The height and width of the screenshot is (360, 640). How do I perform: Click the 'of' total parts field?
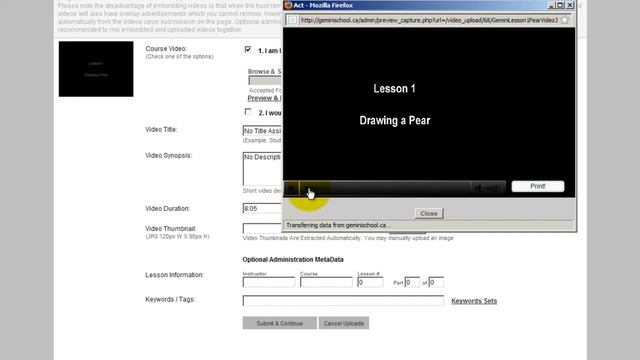[436, 282]
